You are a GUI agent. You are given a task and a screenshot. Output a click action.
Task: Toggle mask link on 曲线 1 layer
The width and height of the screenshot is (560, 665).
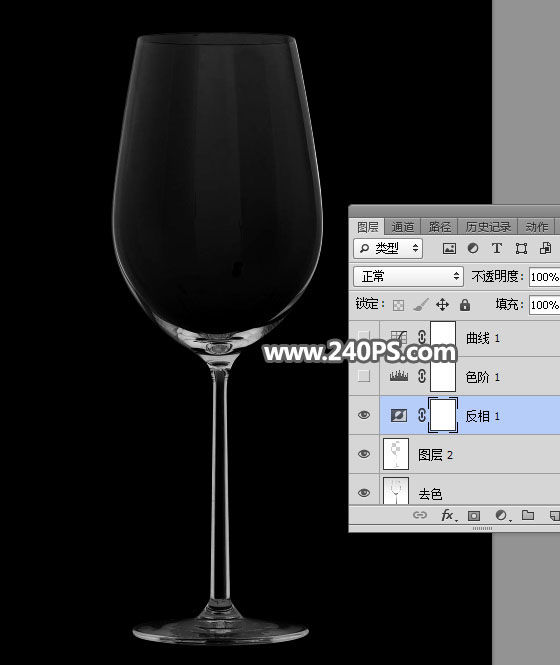click(x=421, y=337)
